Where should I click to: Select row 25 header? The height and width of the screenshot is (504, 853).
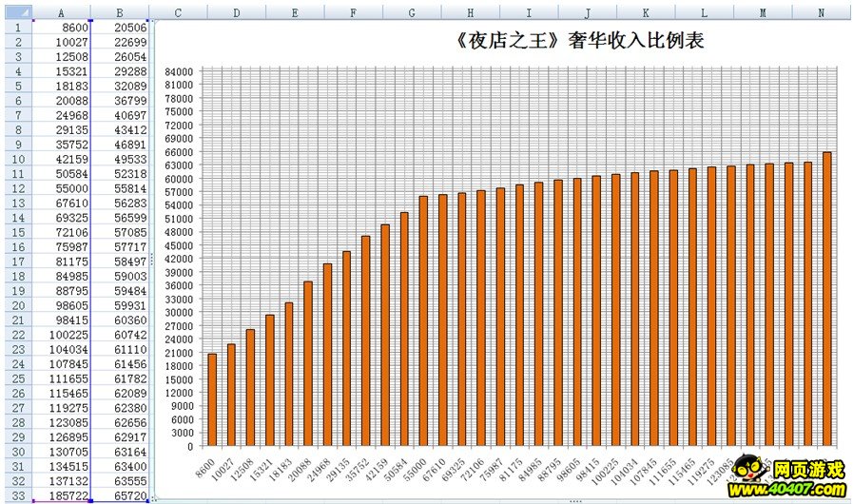[x=18, y=378]
